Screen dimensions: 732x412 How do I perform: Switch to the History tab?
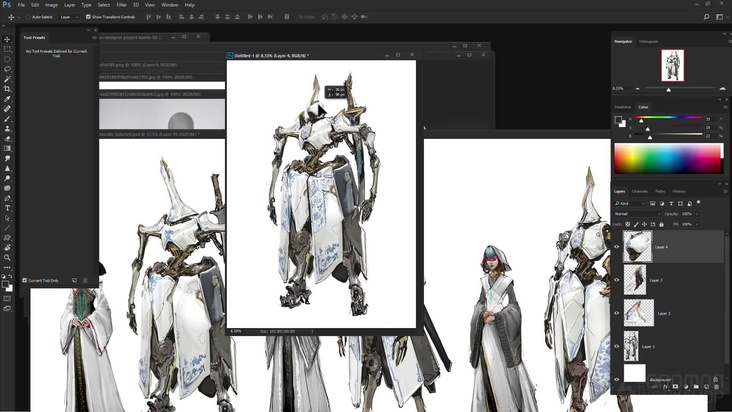679,191
